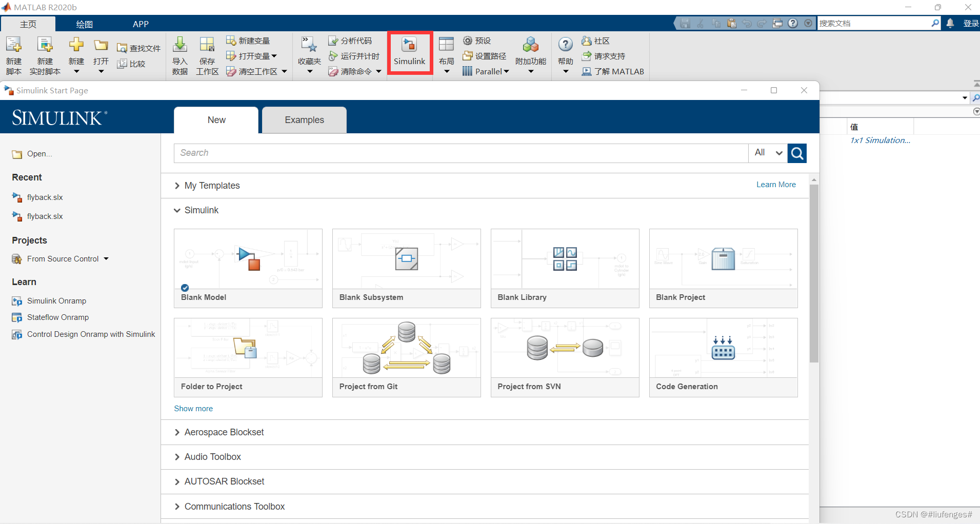Click 分析代码 (Analyze Code)

(350, 41)
